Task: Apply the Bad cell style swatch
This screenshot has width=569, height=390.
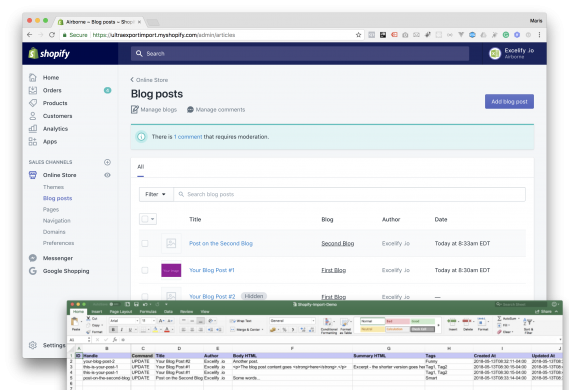Action: click(398, 321)
